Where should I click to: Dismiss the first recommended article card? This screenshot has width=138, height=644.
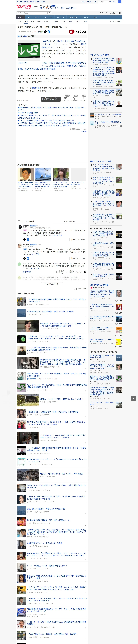pyautogui.click(x=33, y=191)
